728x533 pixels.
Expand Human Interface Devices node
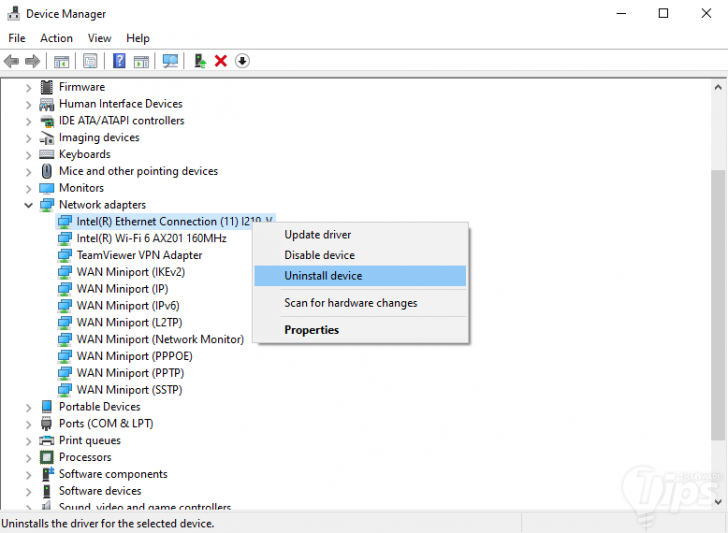click(28, 105)
